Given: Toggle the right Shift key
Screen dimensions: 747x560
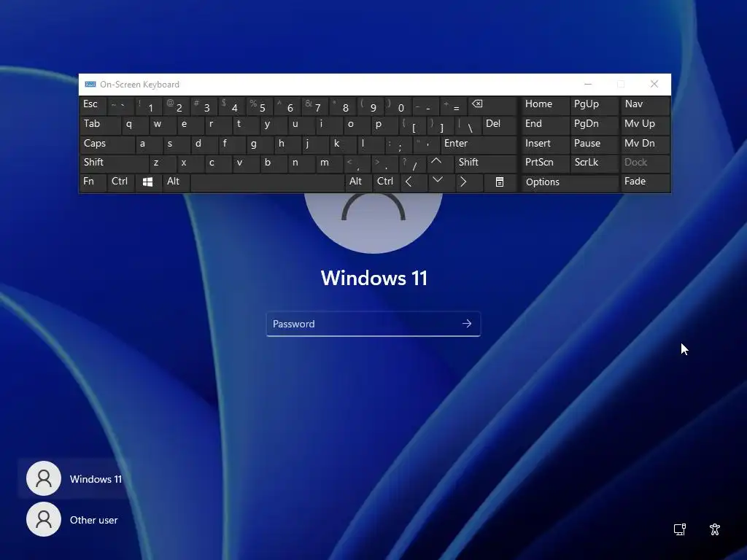Looking at the screenshot, I should pyautogui.click(x=486, y=163).
